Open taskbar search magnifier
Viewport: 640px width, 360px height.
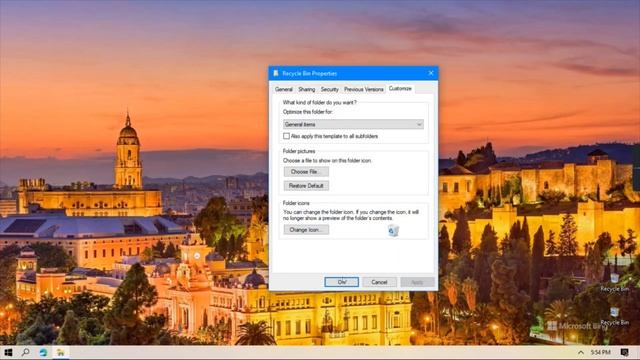(26, 352)
